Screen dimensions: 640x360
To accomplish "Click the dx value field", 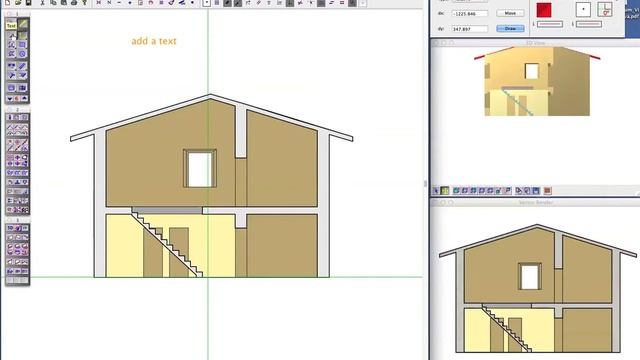I will click(469, 13).
